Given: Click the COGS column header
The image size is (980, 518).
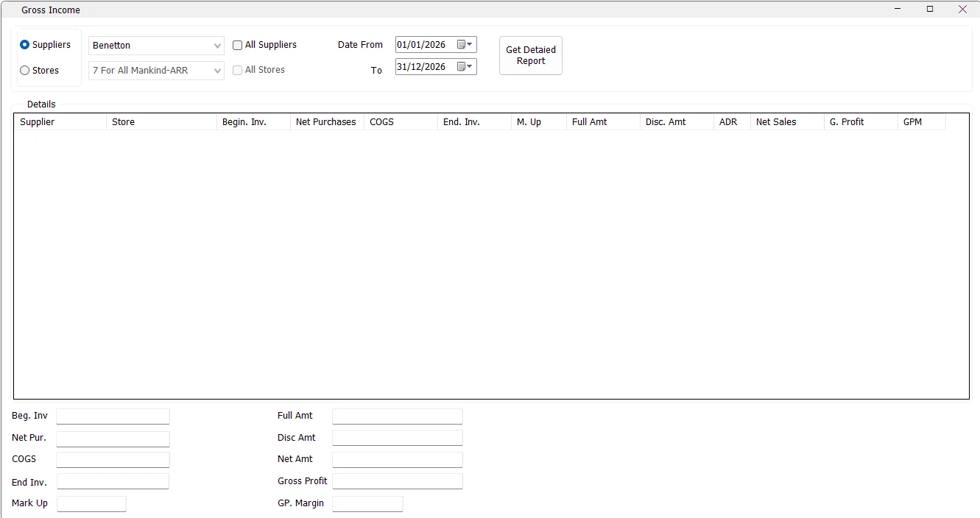Looking at the screenshot, I should point(401,122).
